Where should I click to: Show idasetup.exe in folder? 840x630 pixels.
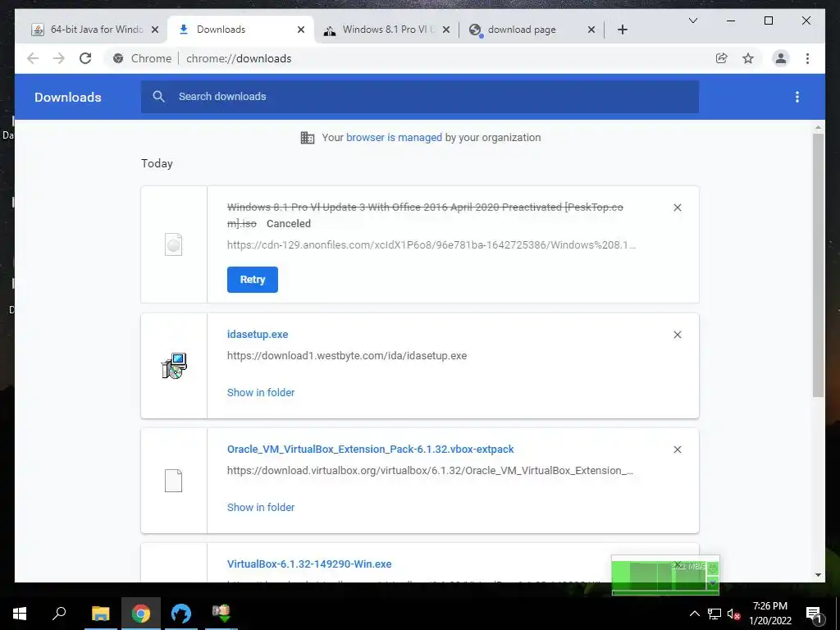pyautogui.click(x=261, y=393)
